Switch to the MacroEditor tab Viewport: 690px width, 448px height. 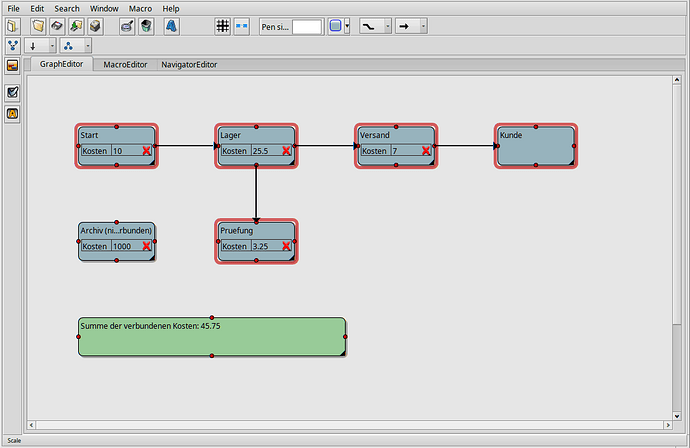point(125,65)
